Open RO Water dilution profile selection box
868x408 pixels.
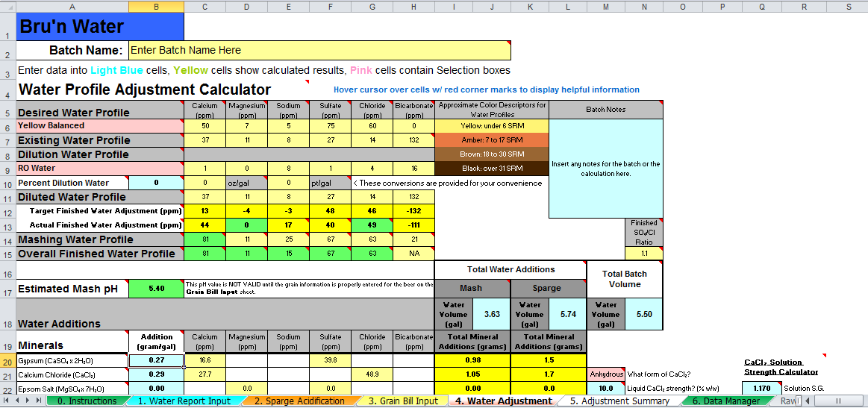[100, 168]
